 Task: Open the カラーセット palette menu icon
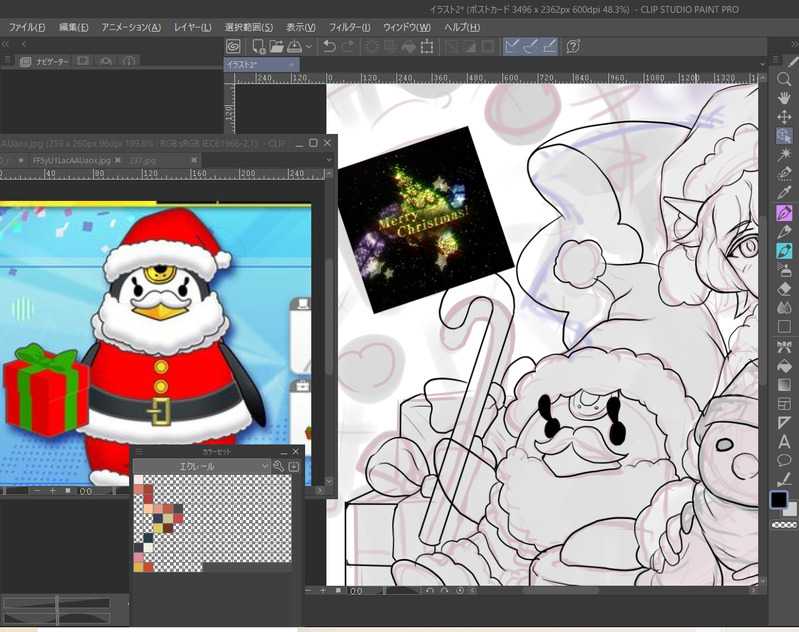(139, 452)
